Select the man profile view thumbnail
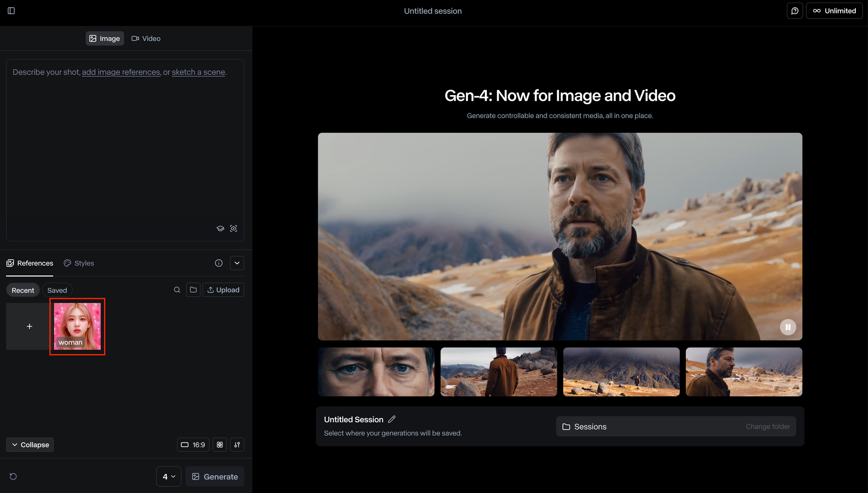 (x=744, y=372)
